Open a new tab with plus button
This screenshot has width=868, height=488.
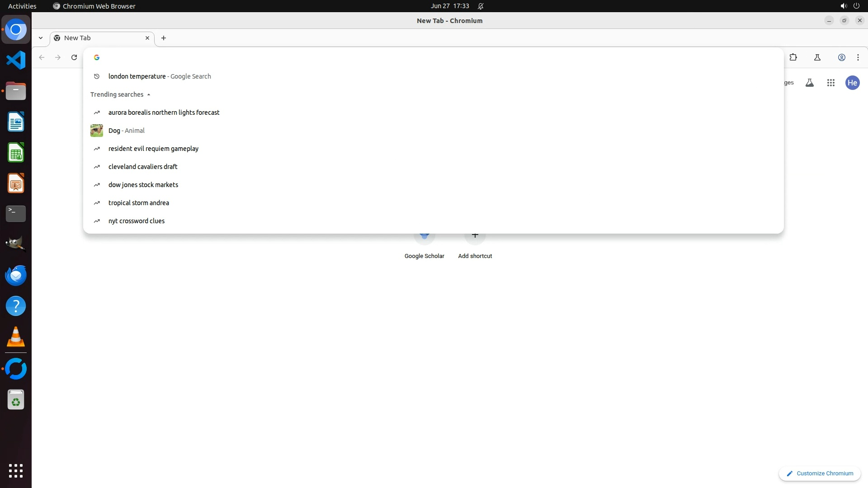click(x=164, y=38)
